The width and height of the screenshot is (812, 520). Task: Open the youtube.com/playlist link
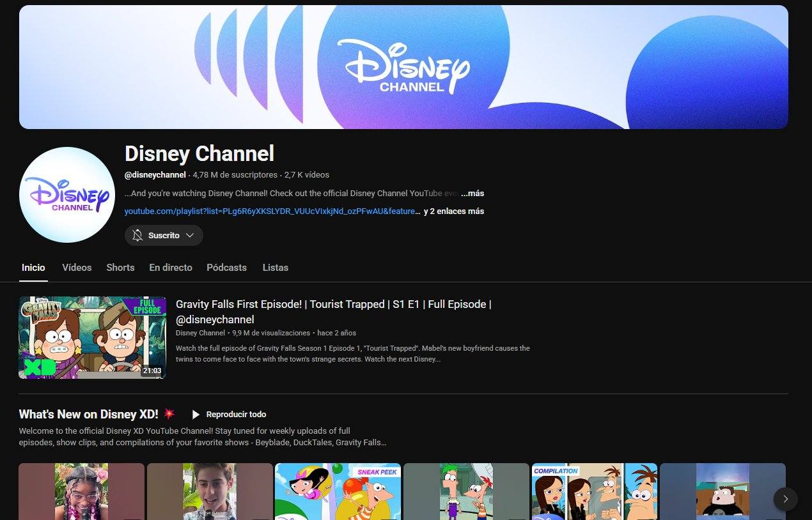point(272,211)
